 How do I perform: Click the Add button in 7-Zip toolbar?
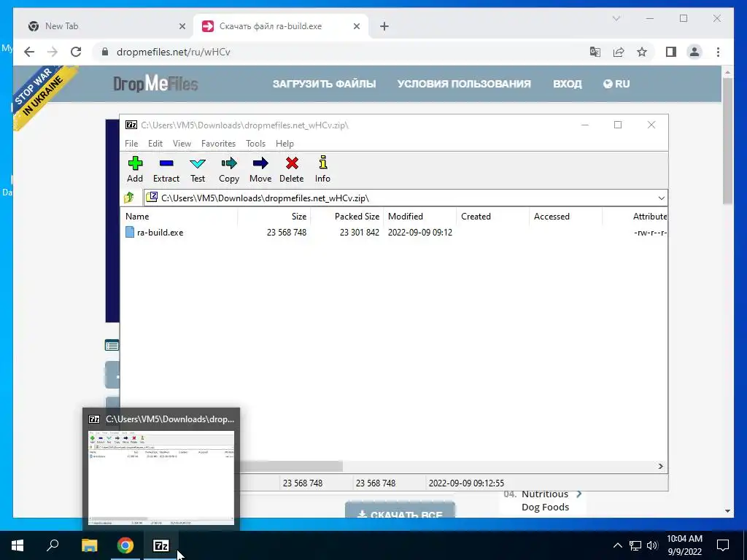[x=135, y=169]
